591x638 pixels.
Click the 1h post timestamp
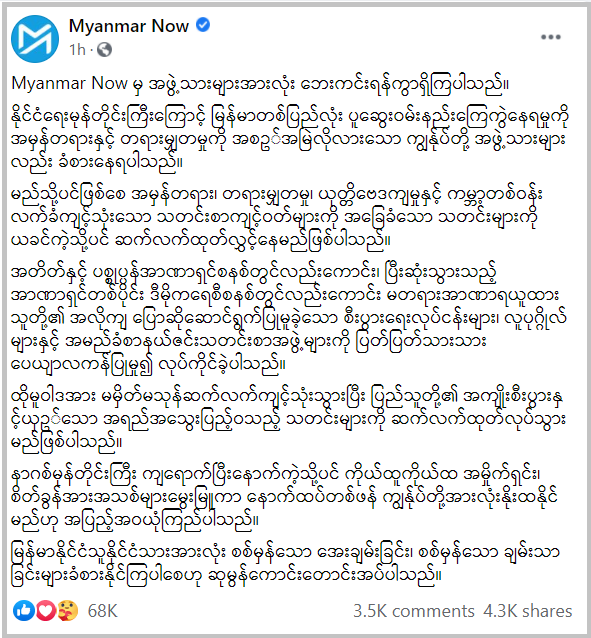point(77,50)
